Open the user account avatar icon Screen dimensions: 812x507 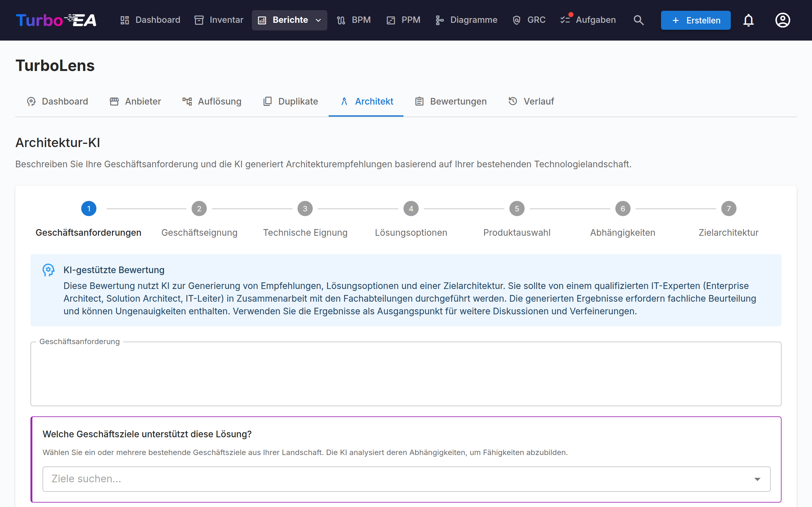point(783,20)
